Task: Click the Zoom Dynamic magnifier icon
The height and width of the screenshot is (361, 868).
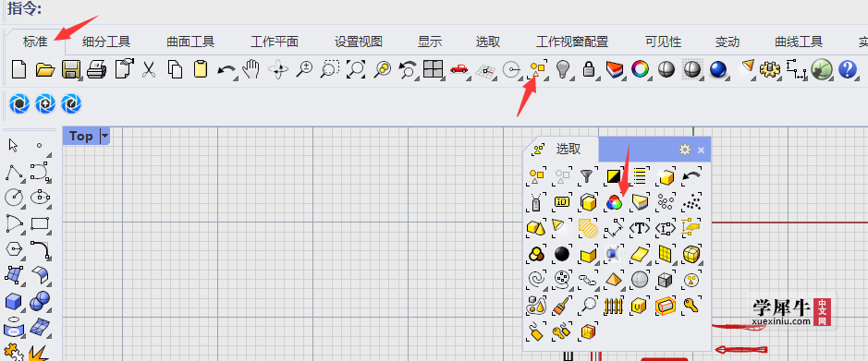Action: point(304,69)
